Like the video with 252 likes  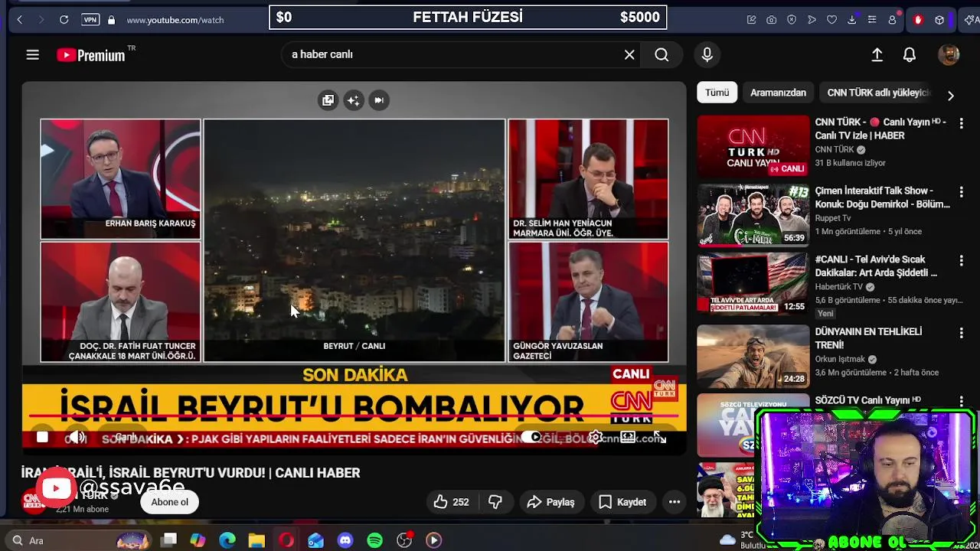(x=451, y=502)
